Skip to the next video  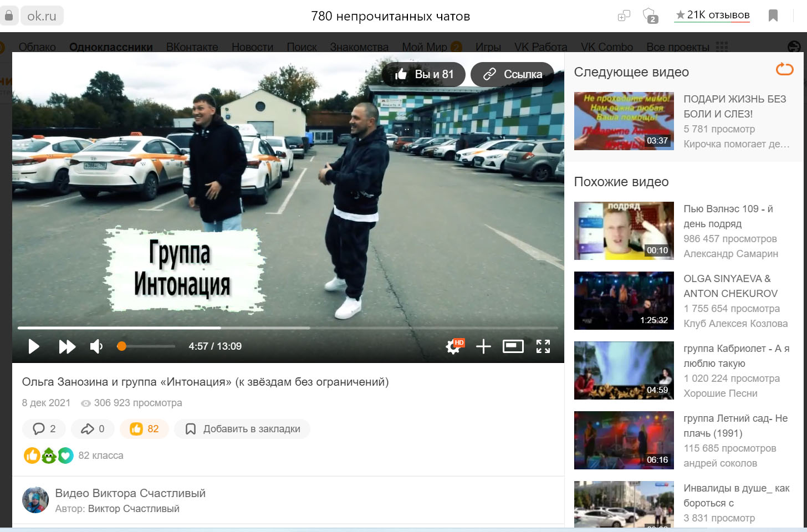(x=67, y=346)
